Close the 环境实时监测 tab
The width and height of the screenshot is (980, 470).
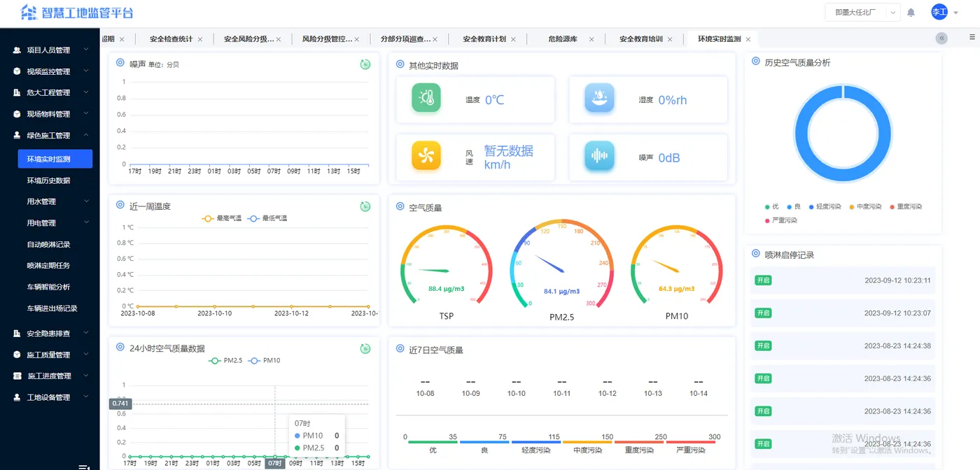point(748,39)
